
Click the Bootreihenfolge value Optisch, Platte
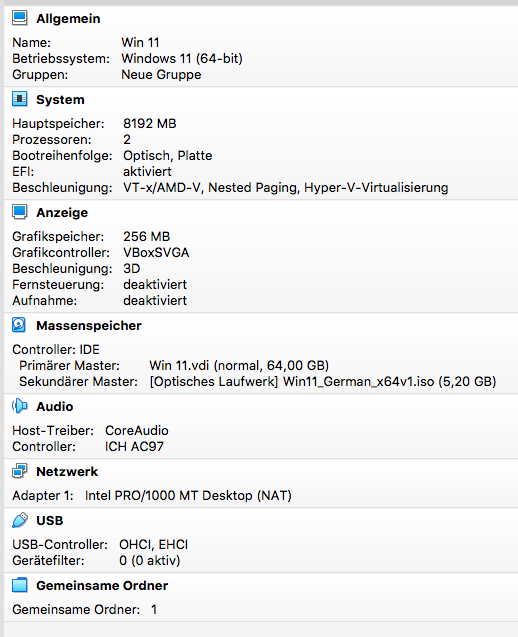click(167, 156)
